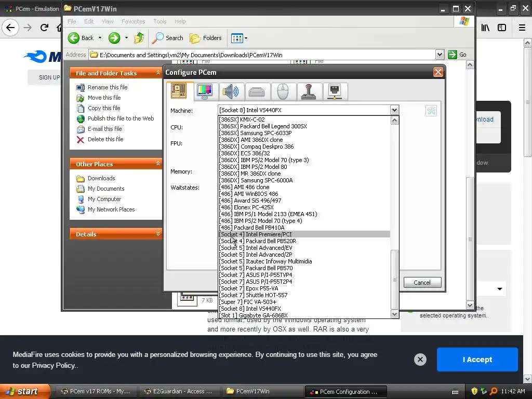Open Forward history dropdown arrow
The image size is (532, 399).
click(x=126, y=38)
